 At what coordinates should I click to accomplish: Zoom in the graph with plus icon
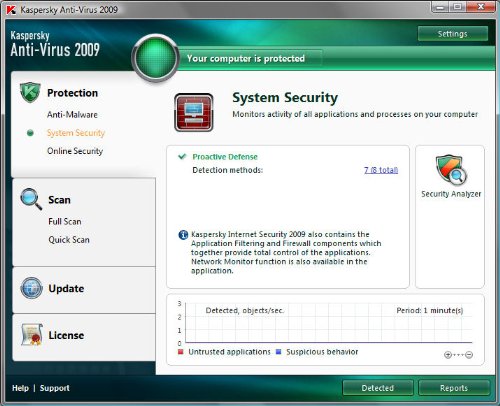[x=448, y=355]
